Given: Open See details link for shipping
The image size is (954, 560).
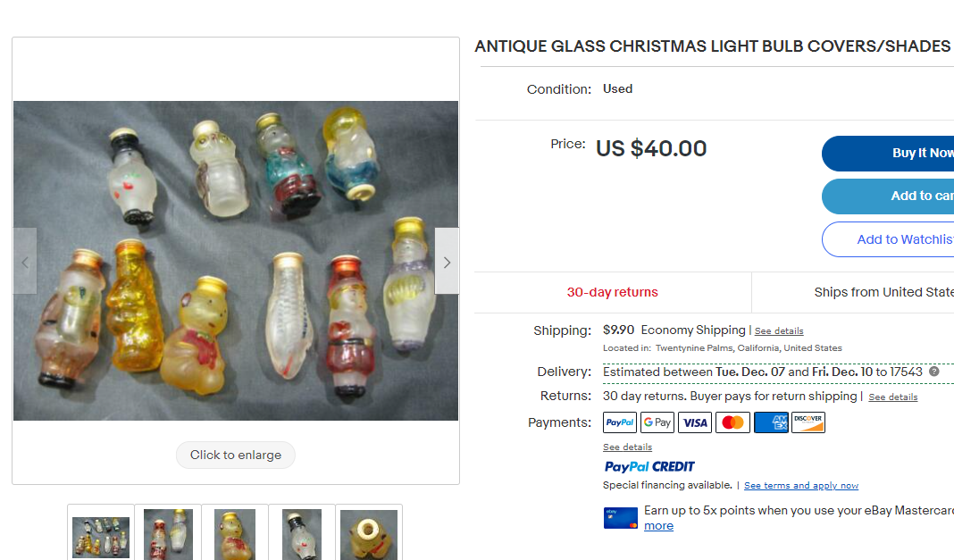Looking at the screenshot, I should tap(779, 331).
